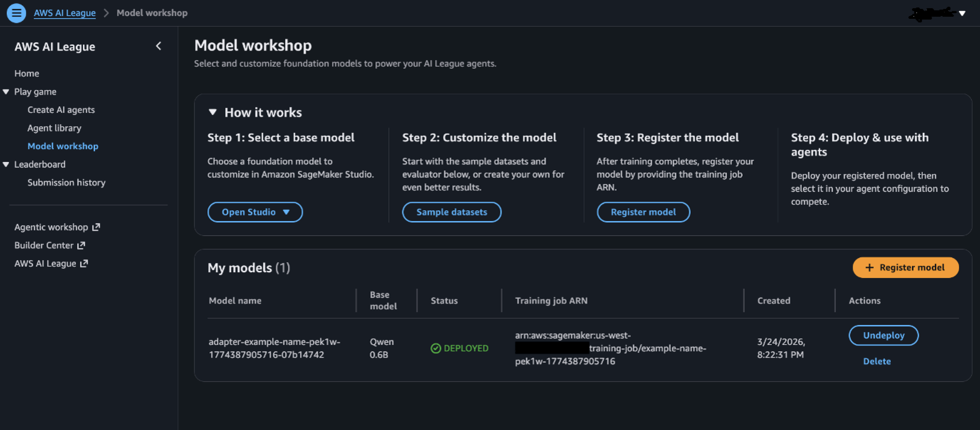Screen dimensions: 980x430
Task: Collapse the Play game tree section
Action: [x=6, y=92]
